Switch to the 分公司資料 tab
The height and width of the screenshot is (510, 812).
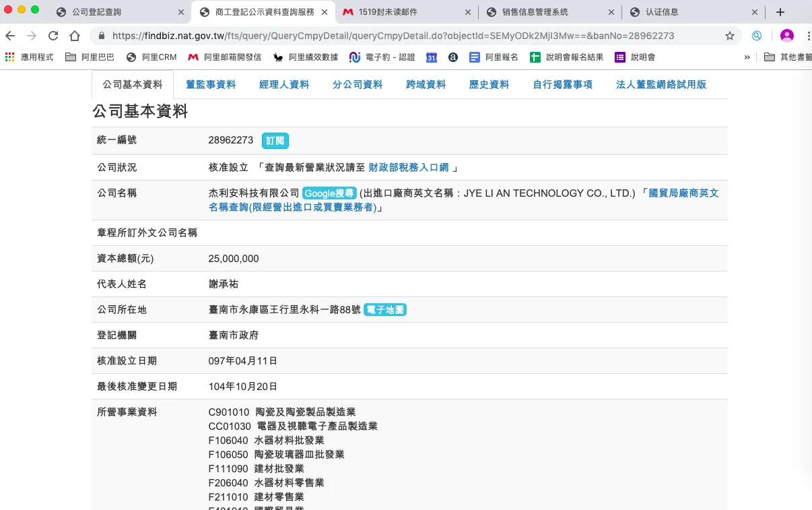click(x=358, y=84)
